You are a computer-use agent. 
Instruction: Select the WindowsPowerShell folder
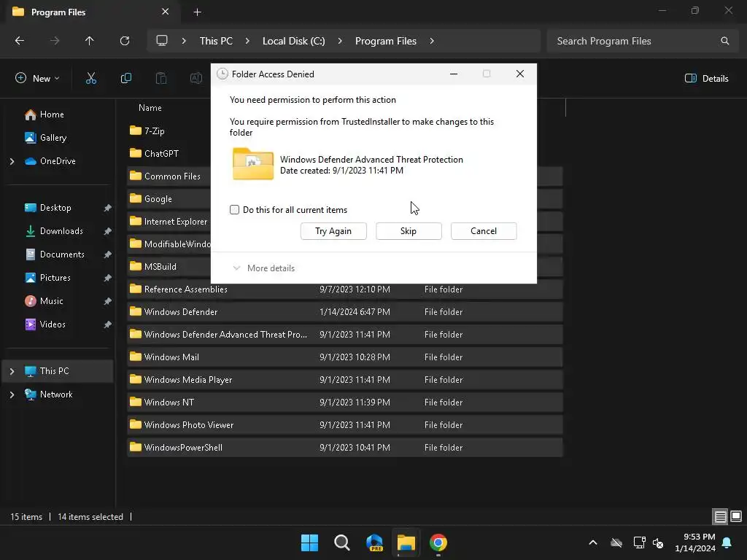click(x=345, y=448)
